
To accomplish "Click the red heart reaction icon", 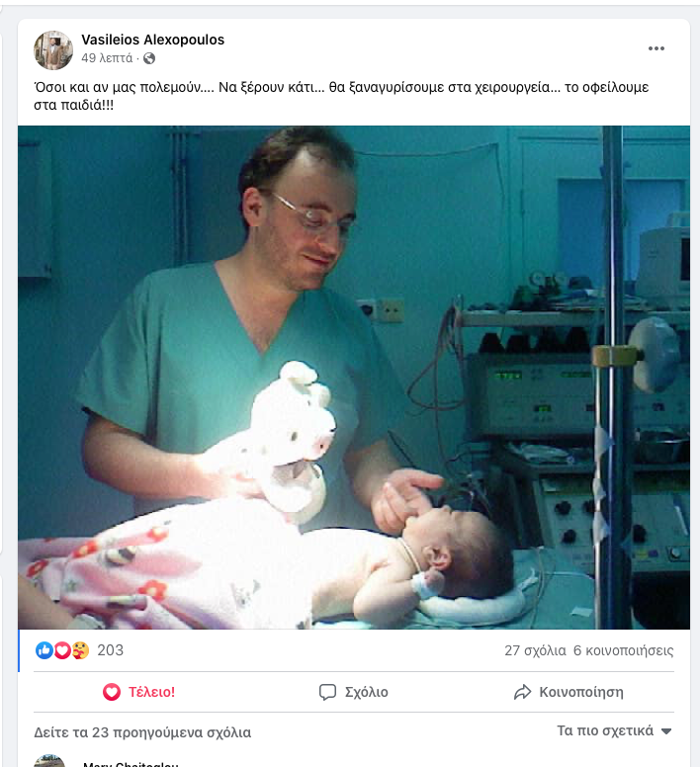I will tap(61, 650).
